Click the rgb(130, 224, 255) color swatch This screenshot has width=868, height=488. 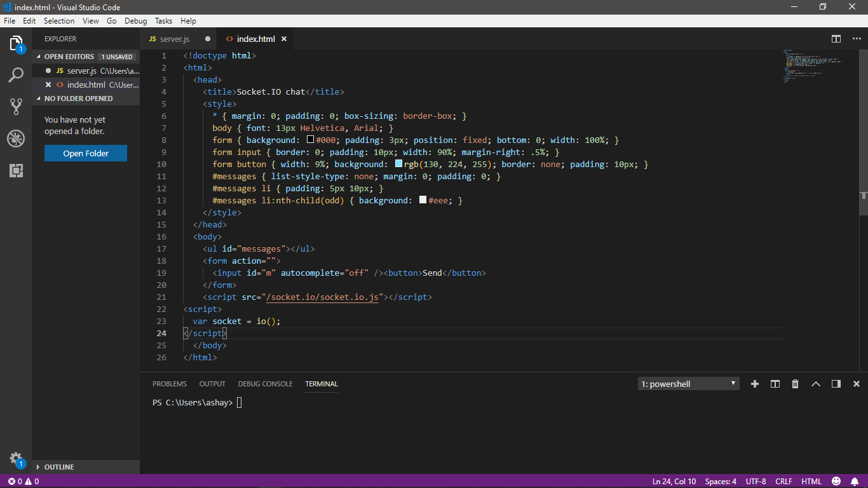398,164
